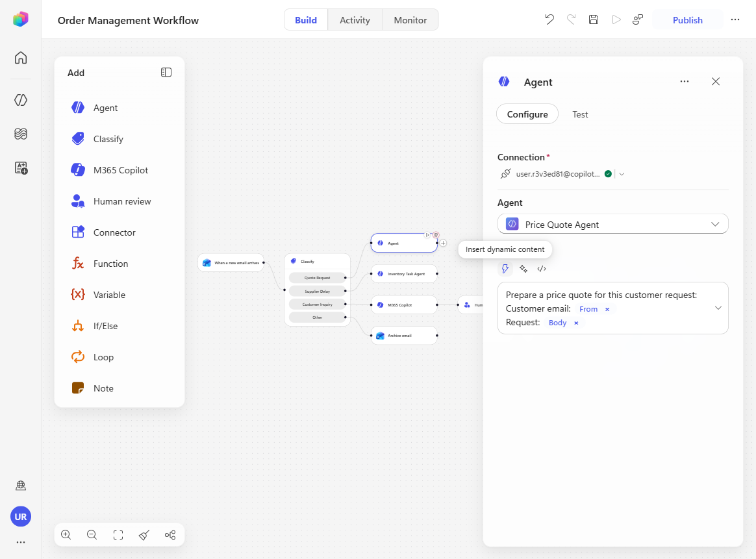This screenshot has width=756, height=559.
Task: Switch to the Activity tab
Action: click(355, 19)
